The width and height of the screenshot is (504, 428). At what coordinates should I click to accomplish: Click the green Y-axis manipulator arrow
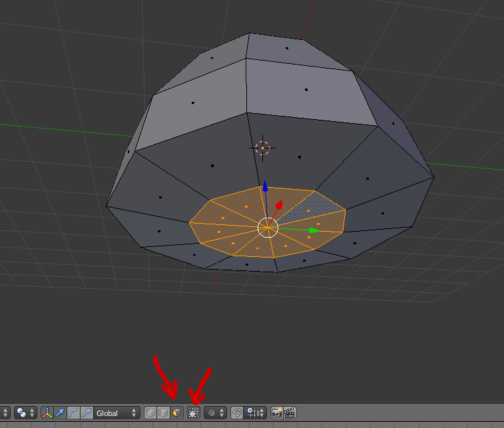[x=314, y=230]
